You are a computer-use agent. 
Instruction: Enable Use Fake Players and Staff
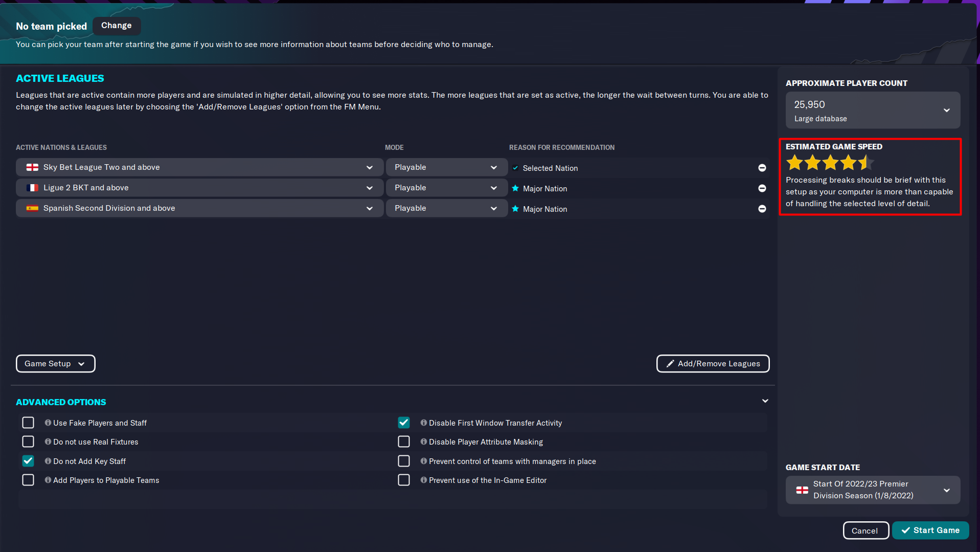tap(28, 423)
